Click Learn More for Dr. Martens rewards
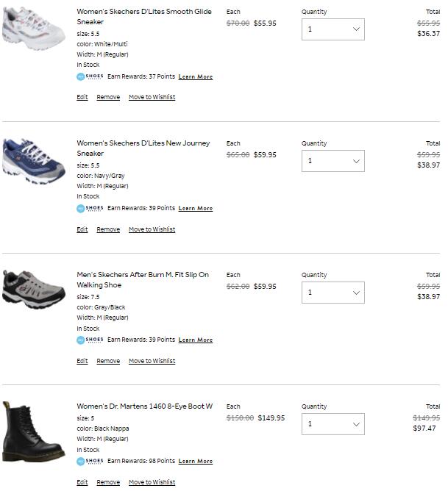This screenshot has height=491, width=448. [196, 462]
